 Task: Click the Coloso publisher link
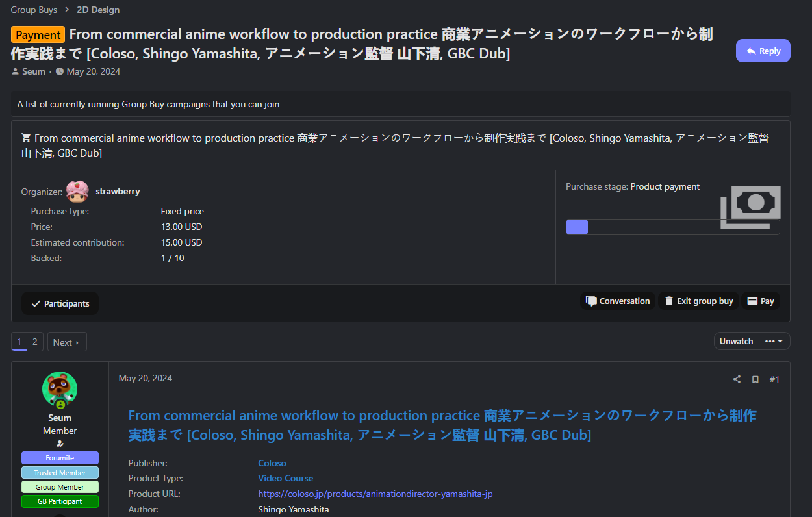pyautogui.click(x=272, y=463)
